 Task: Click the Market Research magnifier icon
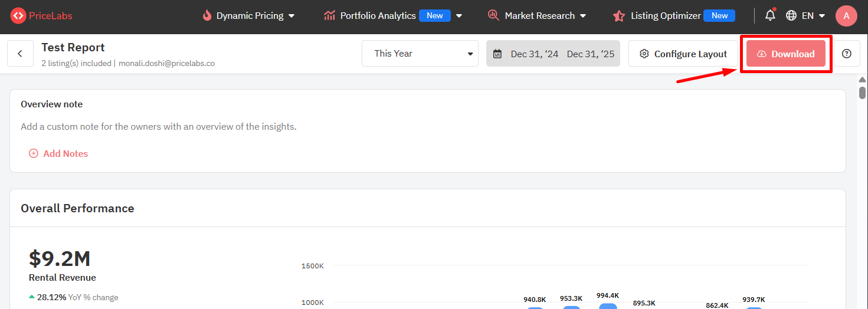493,16
